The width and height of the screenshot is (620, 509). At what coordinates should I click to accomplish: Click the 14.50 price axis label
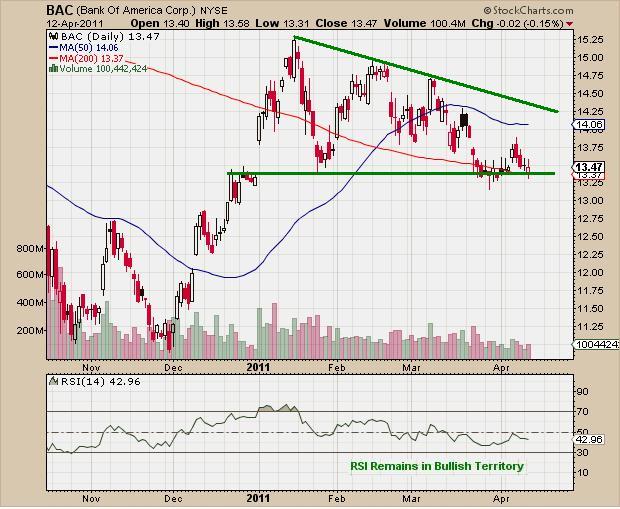[x=589, y=94]
